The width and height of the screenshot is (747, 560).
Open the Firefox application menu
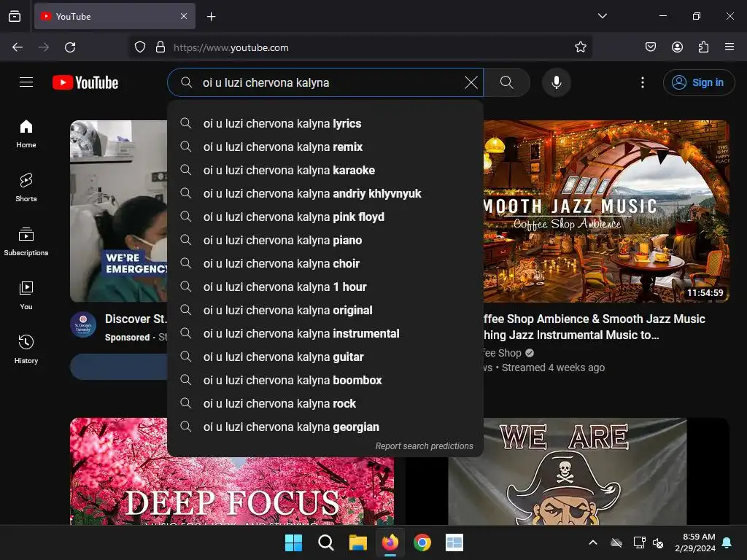(729, 47)
